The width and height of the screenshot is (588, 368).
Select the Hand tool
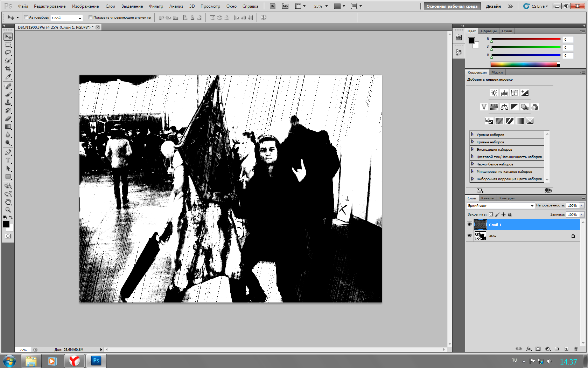[8, 202]
